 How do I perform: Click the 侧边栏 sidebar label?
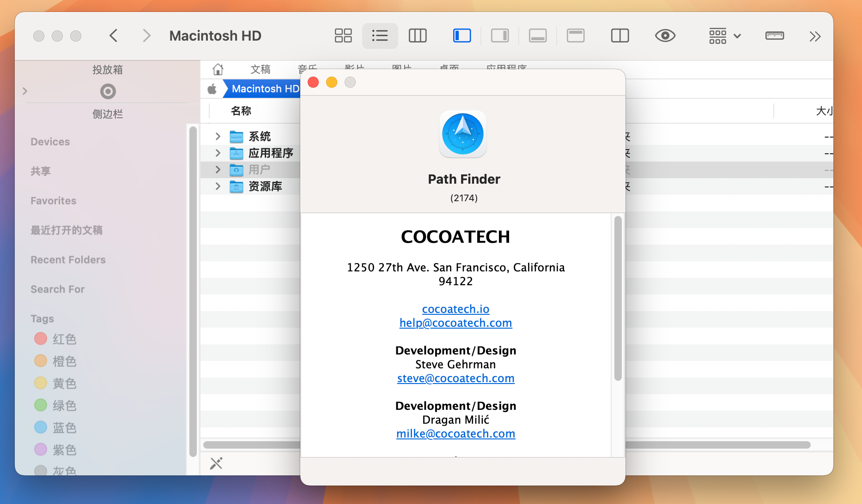108,114
